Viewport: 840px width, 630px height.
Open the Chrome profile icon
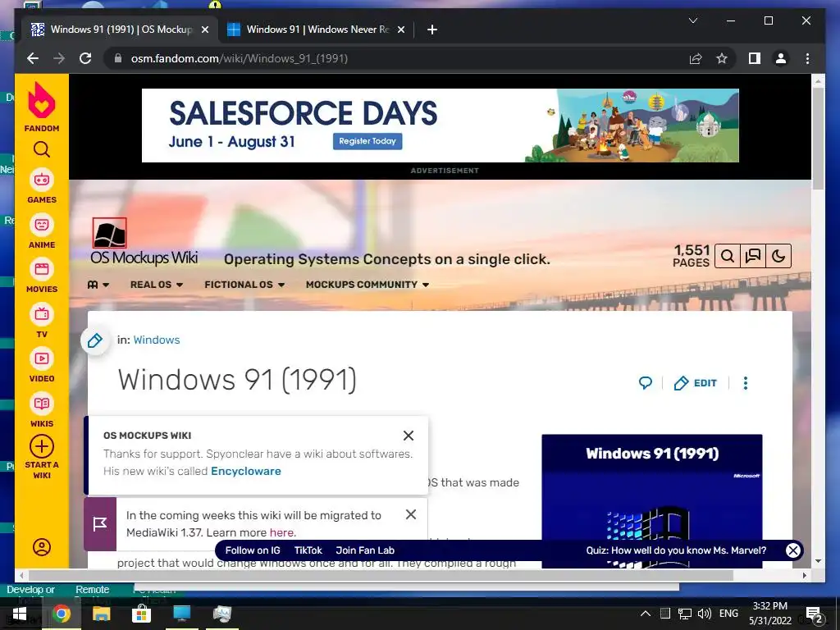pos(781,58)
